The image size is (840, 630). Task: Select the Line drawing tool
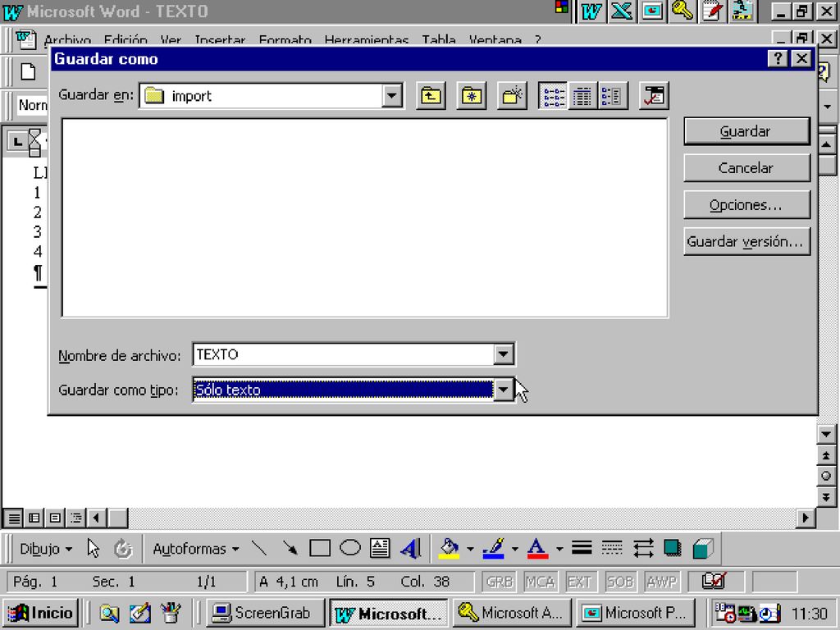tap(259, 549)
